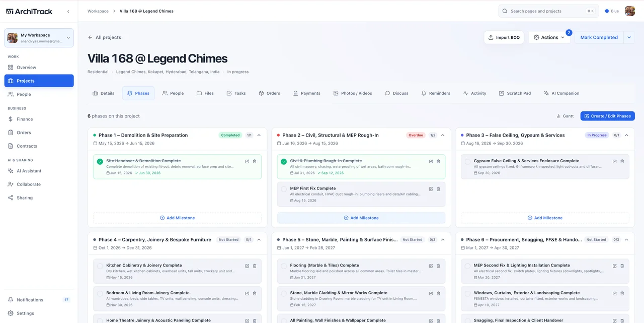This screenshot has height=323, width=644.
Task: Edit Windows, Curtains, Exterior & Landscaping milestone
Action: pos(615,293)
